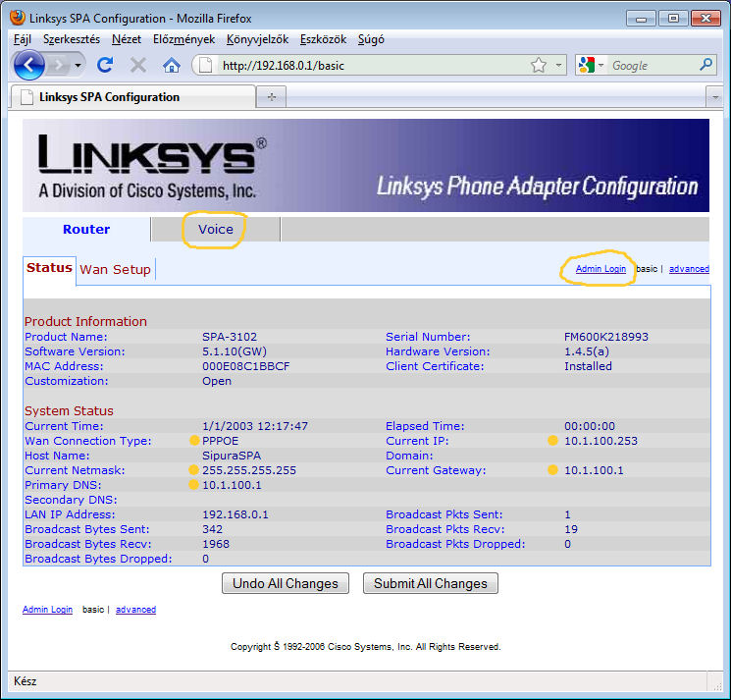
Task: Switch to the Router tab
Action: pyautogui.click(x=86, y=229)
